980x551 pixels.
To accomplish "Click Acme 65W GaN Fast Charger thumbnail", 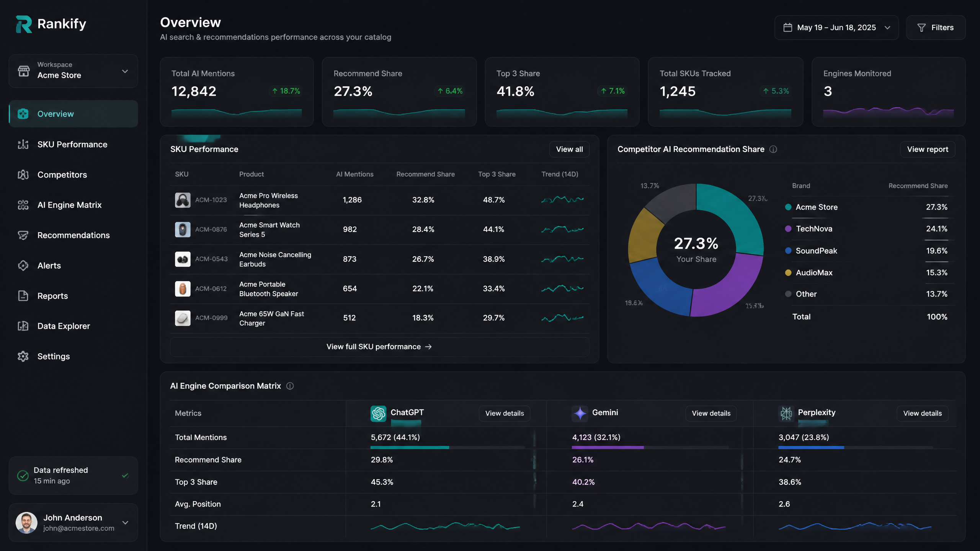I will click(183, 318).
